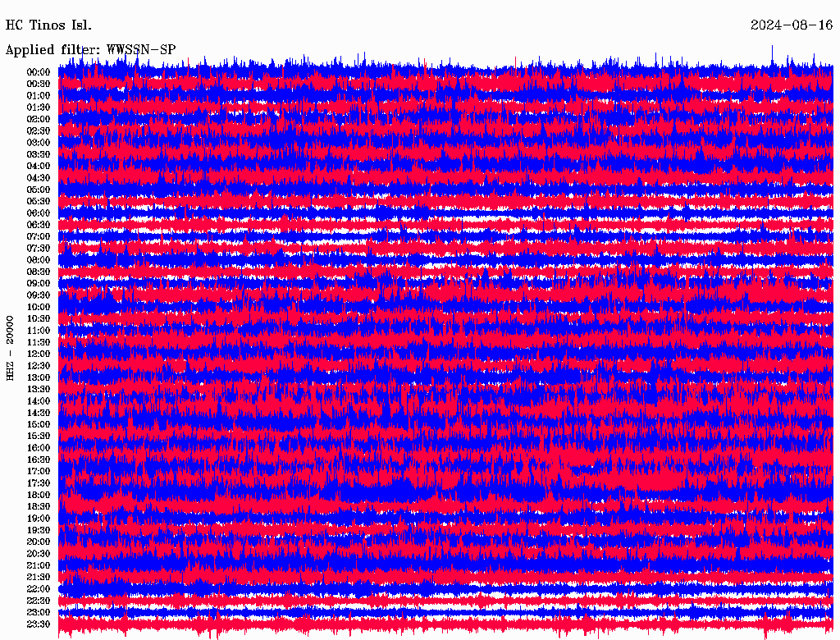Click the 08:30 time label

(39, 272)
